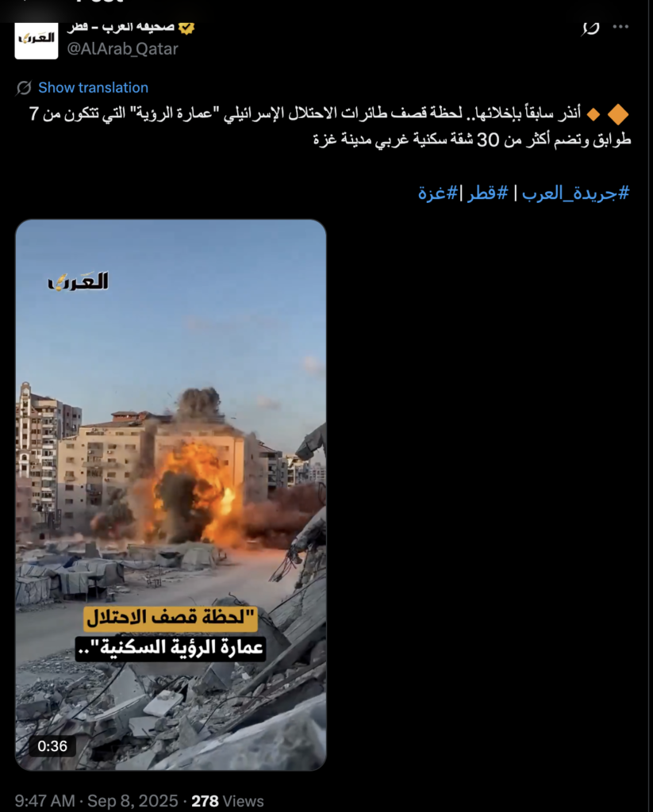
Task: Click the 278 Views counter
Action: pos(228,801)
